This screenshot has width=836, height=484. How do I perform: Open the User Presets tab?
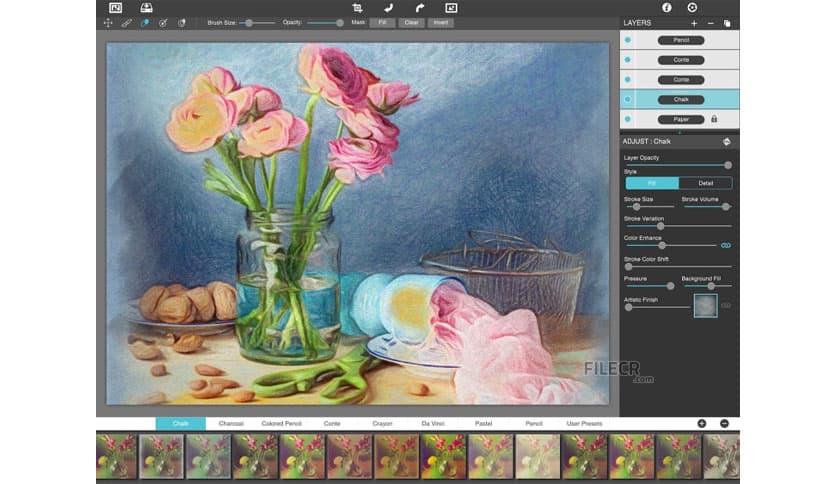point(584,423)
